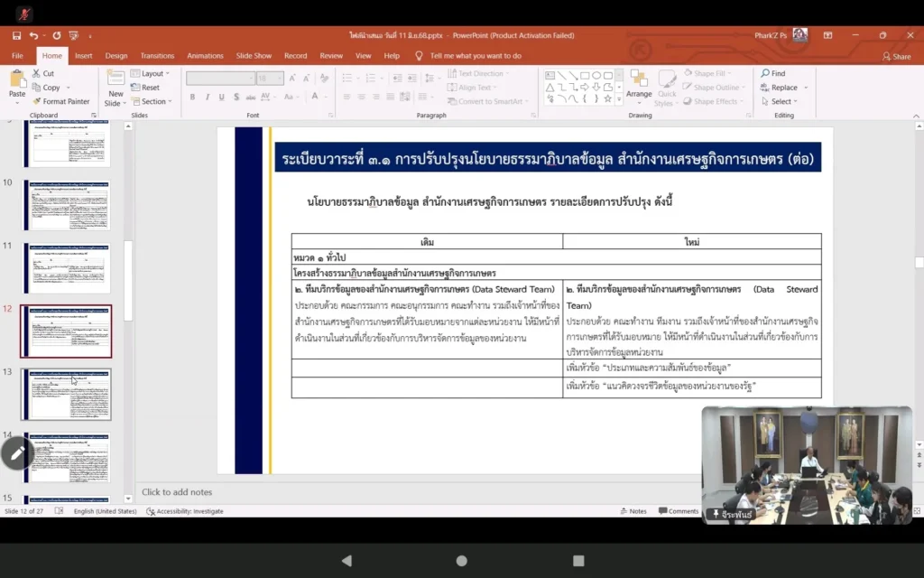Tap the Android back button
Screen dimensions: 924x578
[346, 560]
